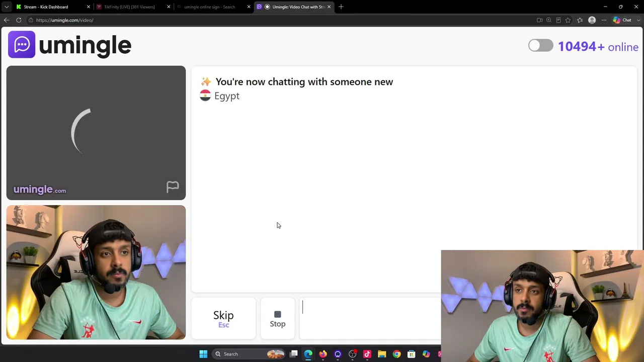Screen dimensions: 644x362
Task: Open the Windows Start menu
Action: (203, 354)
